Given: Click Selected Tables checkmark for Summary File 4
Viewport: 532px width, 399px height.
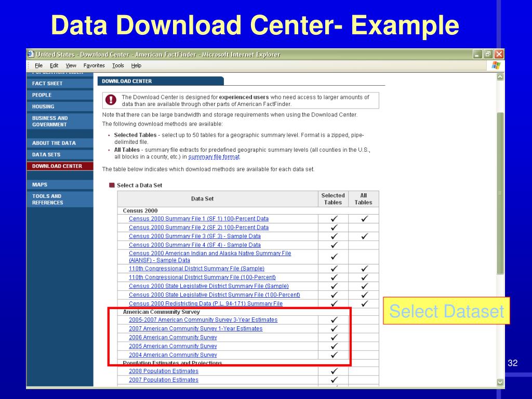Looking at the screenshot, I should pos(334,245).
